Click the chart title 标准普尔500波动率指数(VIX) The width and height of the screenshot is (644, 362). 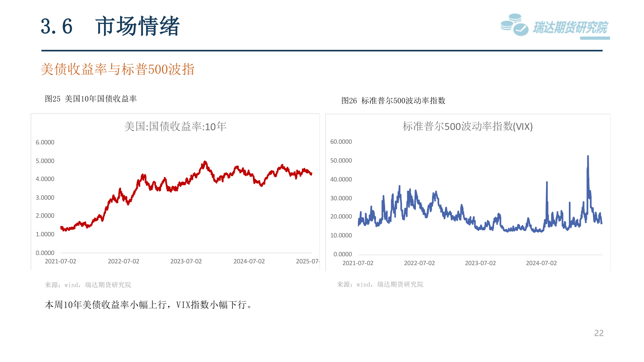point(468,126)
